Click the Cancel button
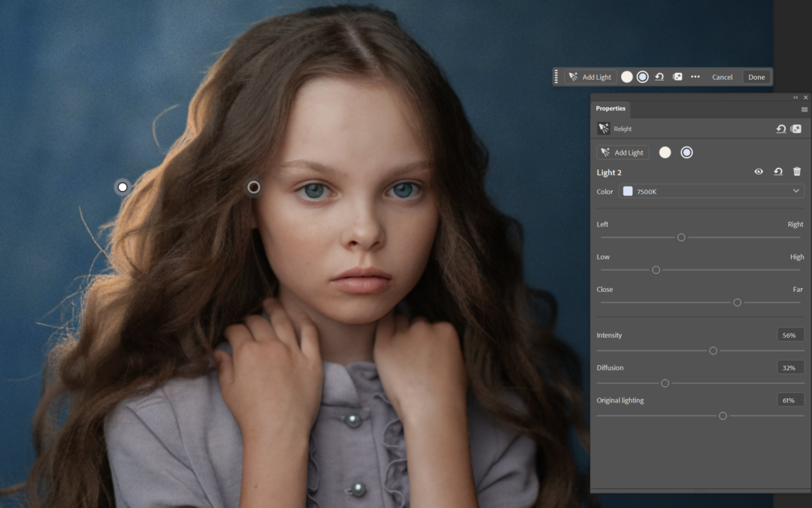 coord(722,77)
